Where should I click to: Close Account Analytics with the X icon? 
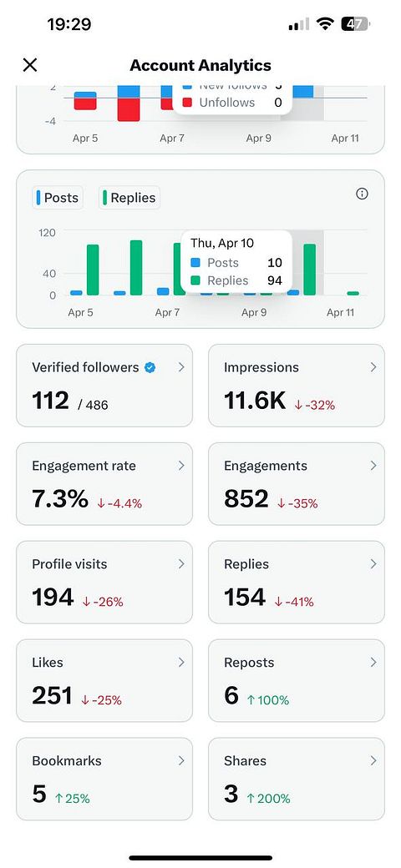pyautogui.click(x=30, y=65)
